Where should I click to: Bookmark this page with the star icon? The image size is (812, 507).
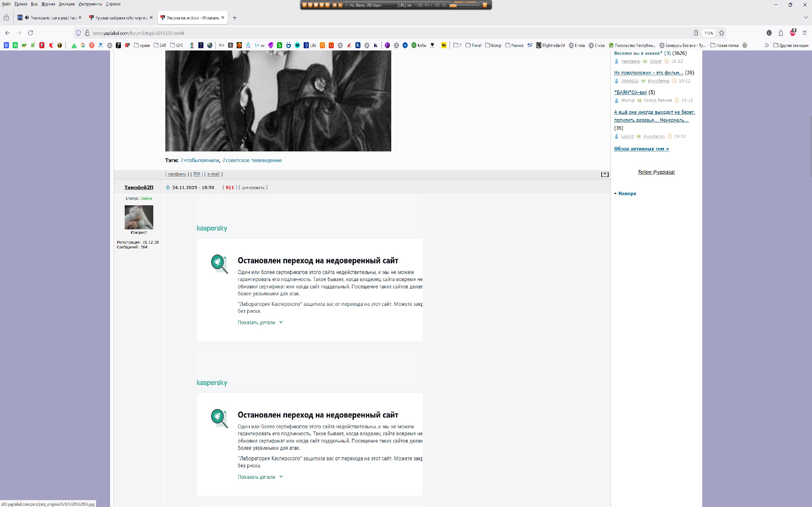tap(722, 33)
